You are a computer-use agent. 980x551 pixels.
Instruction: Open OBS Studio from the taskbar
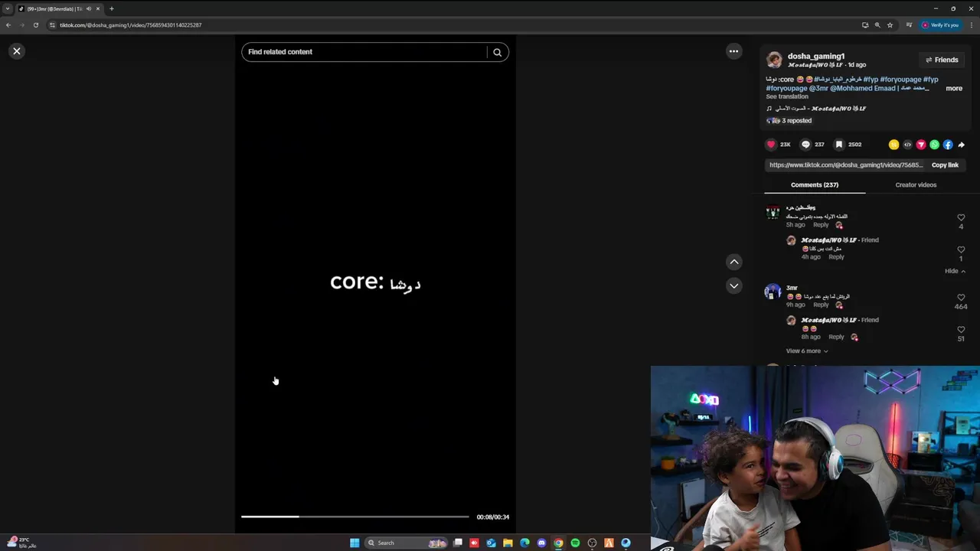[x=592, y=543]
